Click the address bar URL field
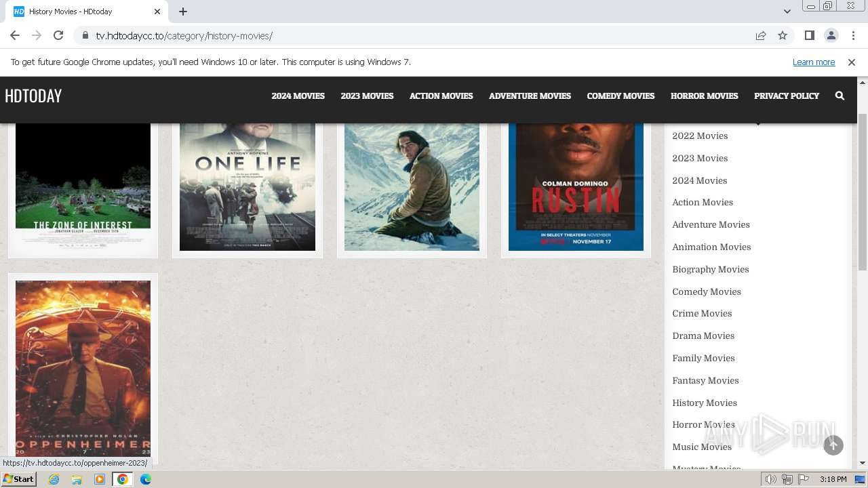This screenshot has height=488, width=868. pyautogui.click(x=420, y=36)
